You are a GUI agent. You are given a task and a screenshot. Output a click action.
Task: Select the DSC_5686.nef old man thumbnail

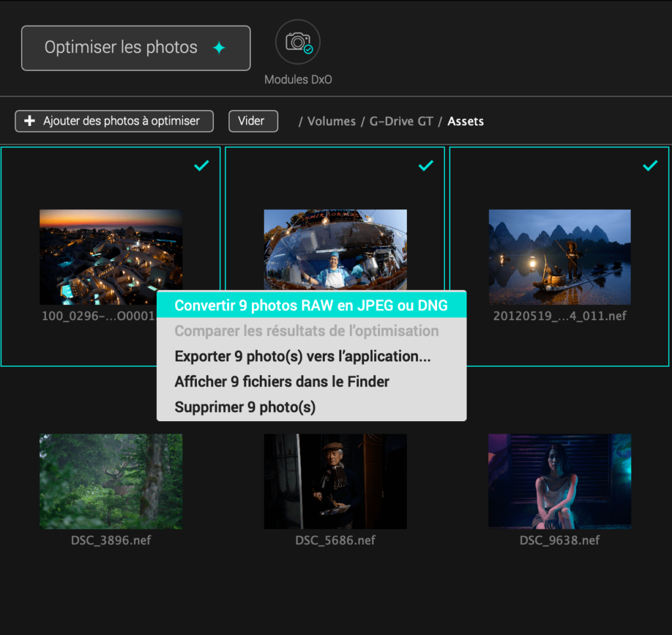335,481
